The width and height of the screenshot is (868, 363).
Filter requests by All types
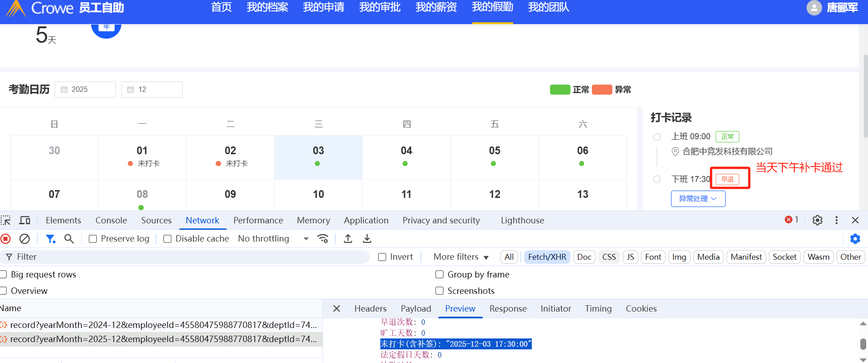(x=509, y=257)
